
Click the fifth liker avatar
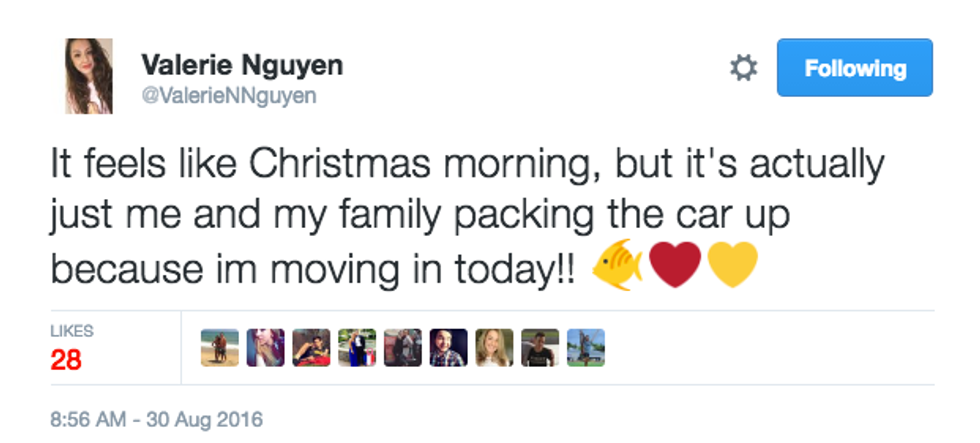tap(403, 348)
